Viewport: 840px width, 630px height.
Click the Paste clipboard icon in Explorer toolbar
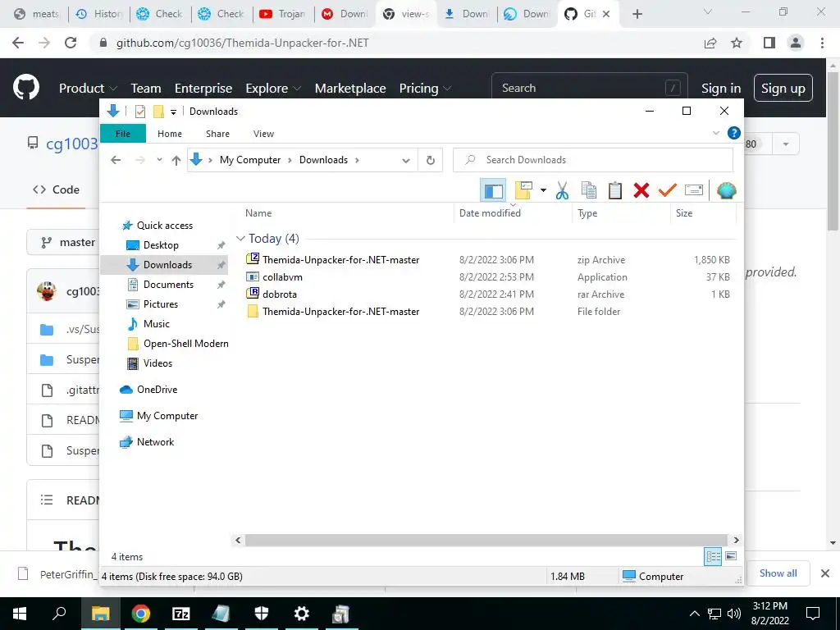tap(615, 190)
